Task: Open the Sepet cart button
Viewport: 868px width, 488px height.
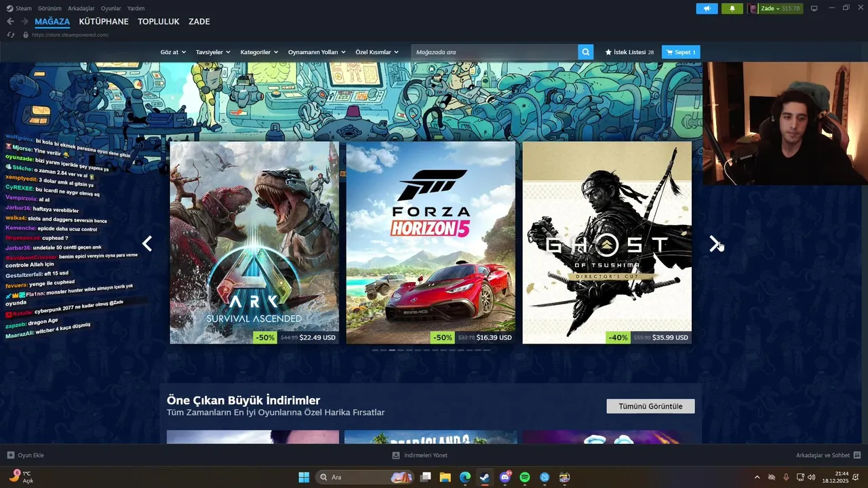Action: point(681,52)
